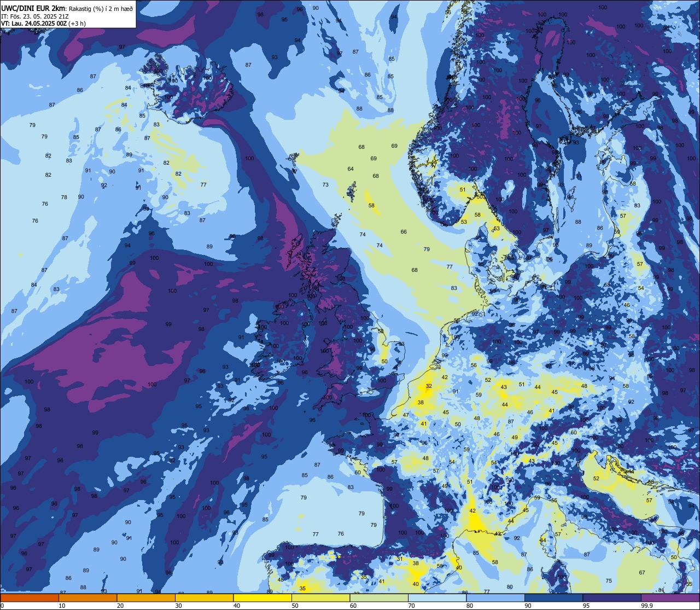Click the 'UWC/DINI EUR 2km' title text
Screen dimensions: 700x610
click(x=33, y=8)
